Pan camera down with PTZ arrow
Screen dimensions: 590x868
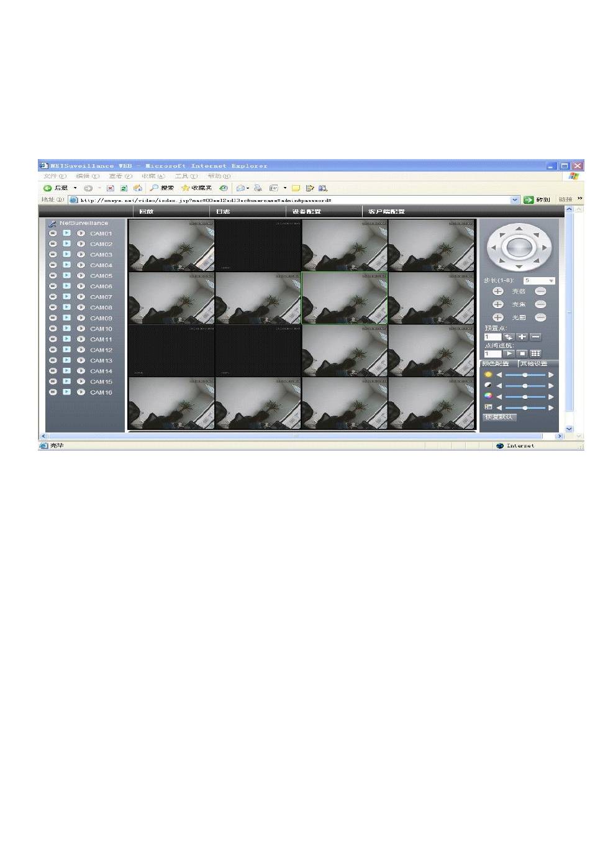(519, 267)
